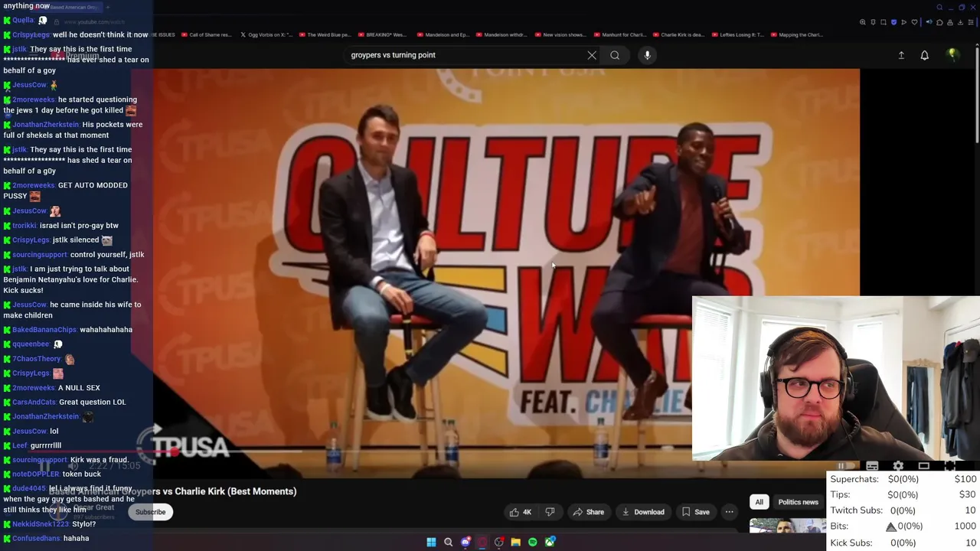Open the three-dot more actions menu
980x551 pixels.
tap(730, 512)
